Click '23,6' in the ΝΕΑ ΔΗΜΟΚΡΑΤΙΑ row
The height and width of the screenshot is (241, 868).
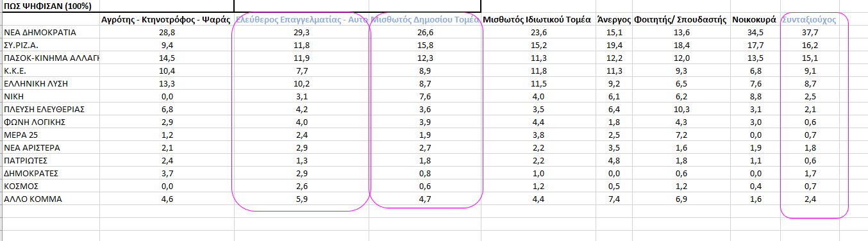click(x=539, y=33)
